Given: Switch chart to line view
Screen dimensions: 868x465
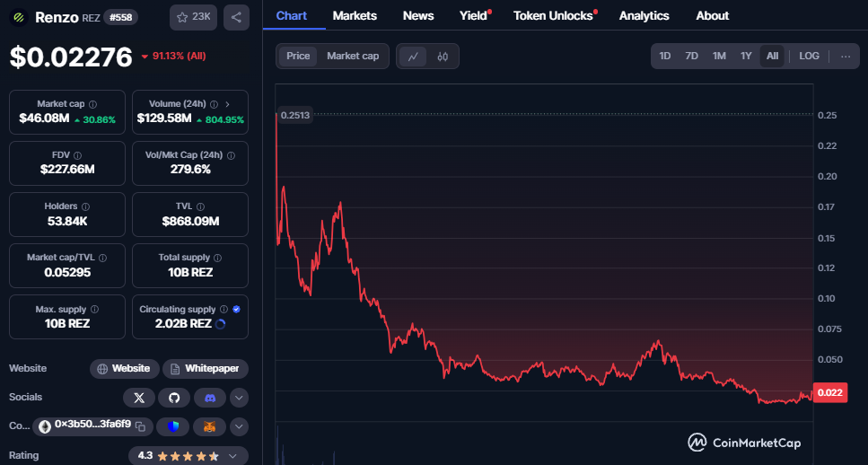Looking at the screenshot, I should click(x=413, y=56).
